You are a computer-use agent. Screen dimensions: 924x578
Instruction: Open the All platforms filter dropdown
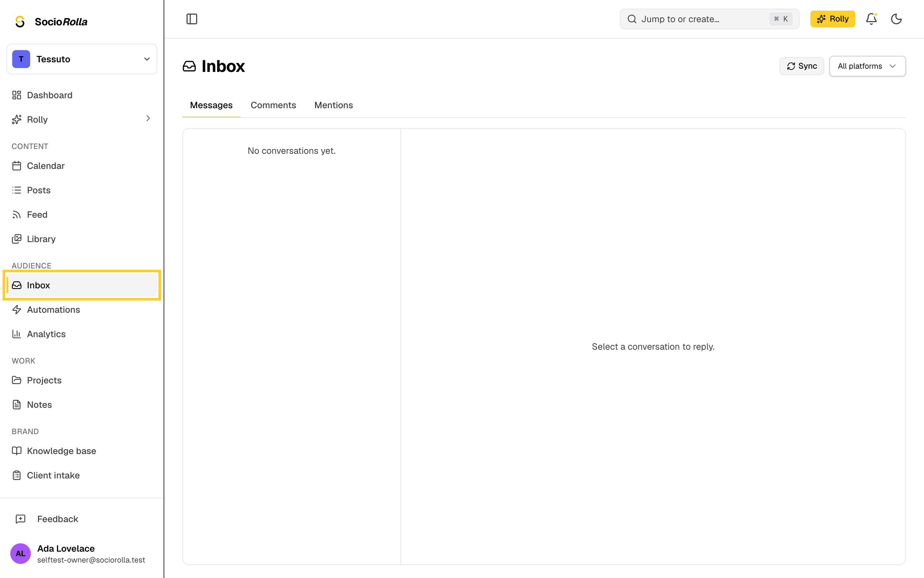867,66
